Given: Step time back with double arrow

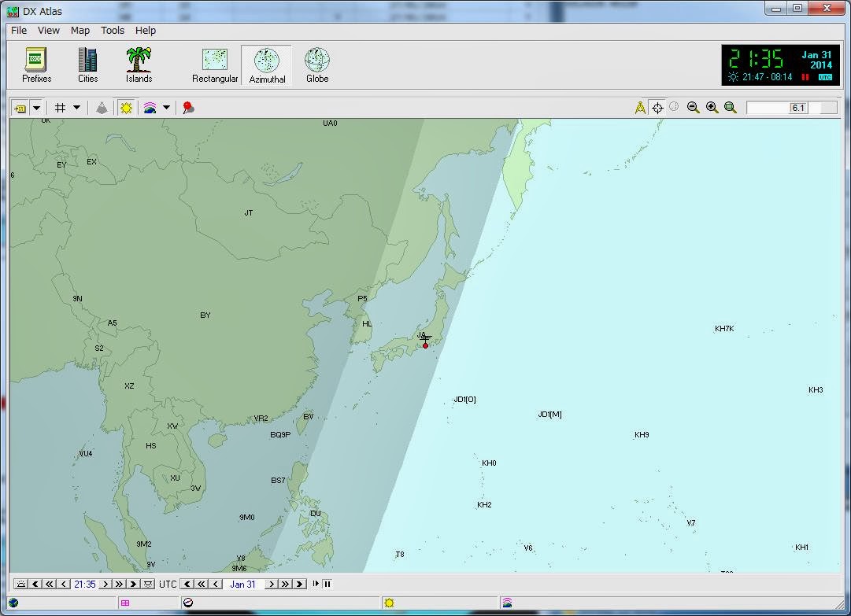Looking at the screenshot, I should click(50, 584).
